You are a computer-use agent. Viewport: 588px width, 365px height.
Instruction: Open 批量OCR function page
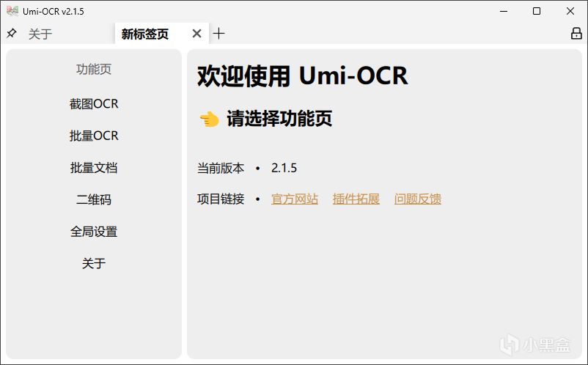[x=94, y=136]
